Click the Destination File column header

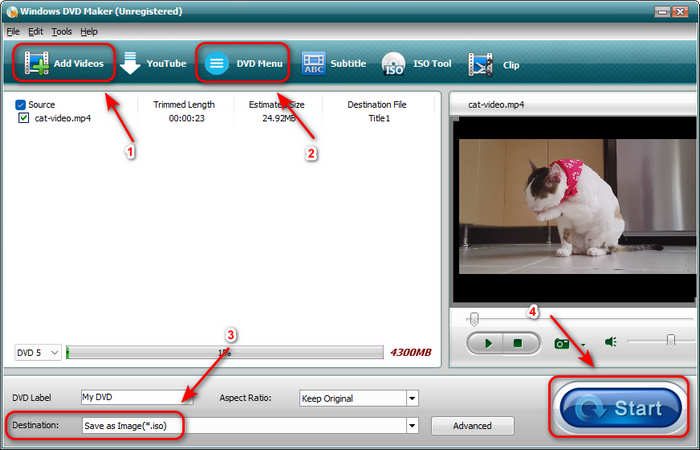pos(377,104)
